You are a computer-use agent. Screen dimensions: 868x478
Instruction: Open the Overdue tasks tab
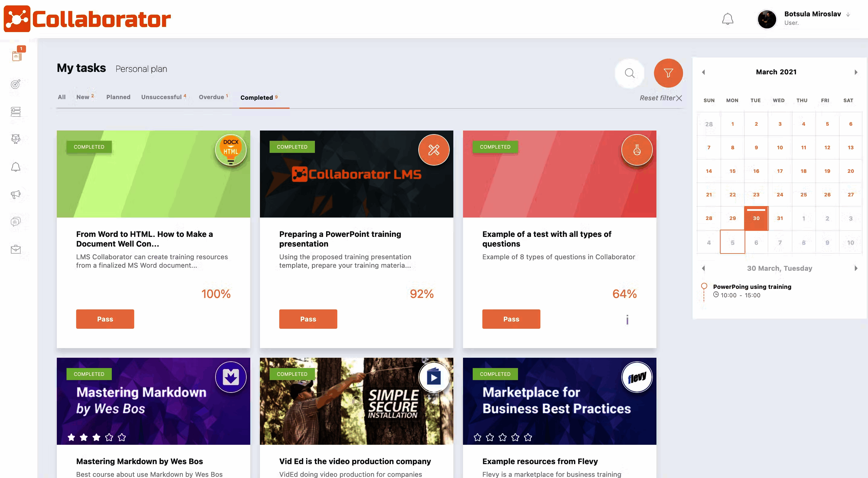point(211,97)
